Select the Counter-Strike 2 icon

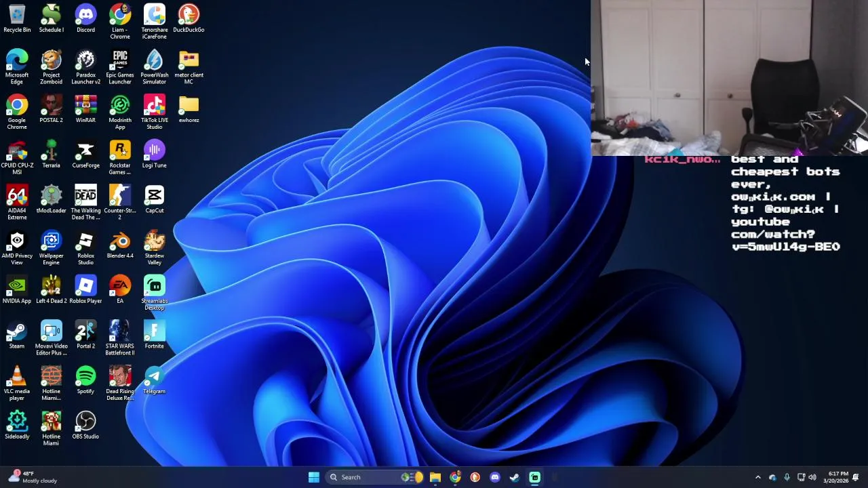point(120,203)
